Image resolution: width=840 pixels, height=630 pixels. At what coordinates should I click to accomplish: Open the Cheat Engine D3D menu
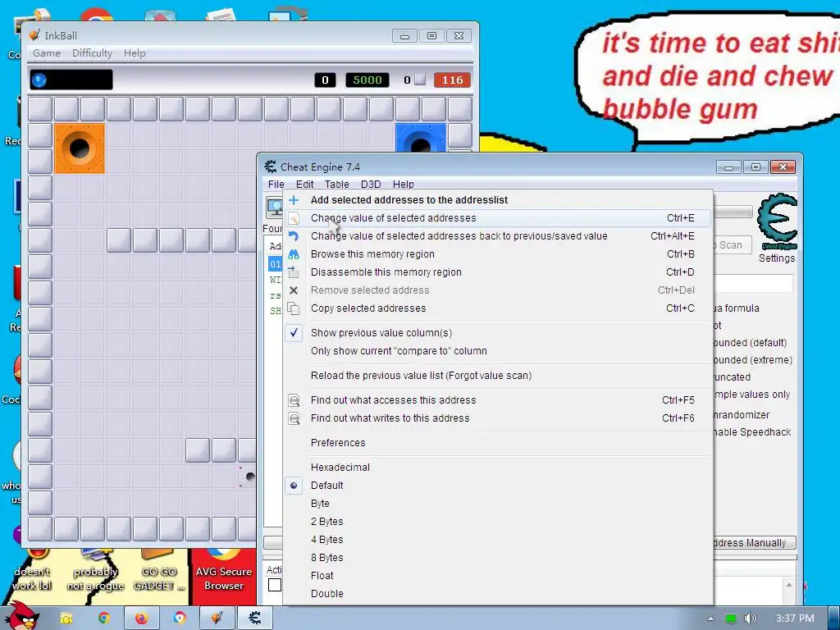[371, 185]
